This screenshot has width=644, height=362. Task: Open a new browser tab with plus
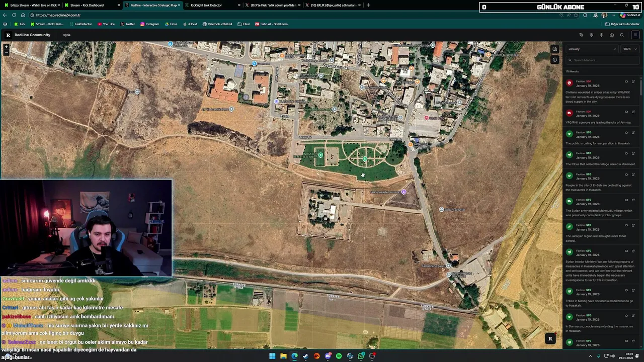tap(368, 5)
